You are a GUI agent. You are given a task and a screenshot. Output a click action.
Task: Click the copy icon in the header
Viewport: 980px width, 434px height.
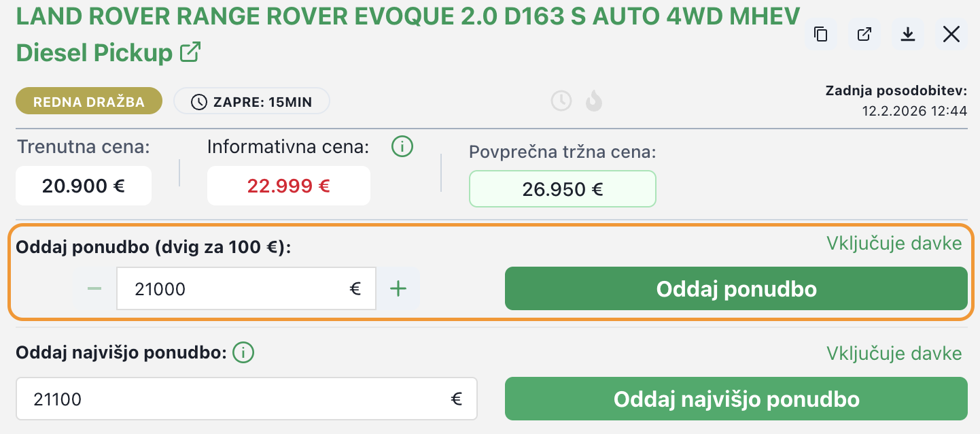point(821,35)
